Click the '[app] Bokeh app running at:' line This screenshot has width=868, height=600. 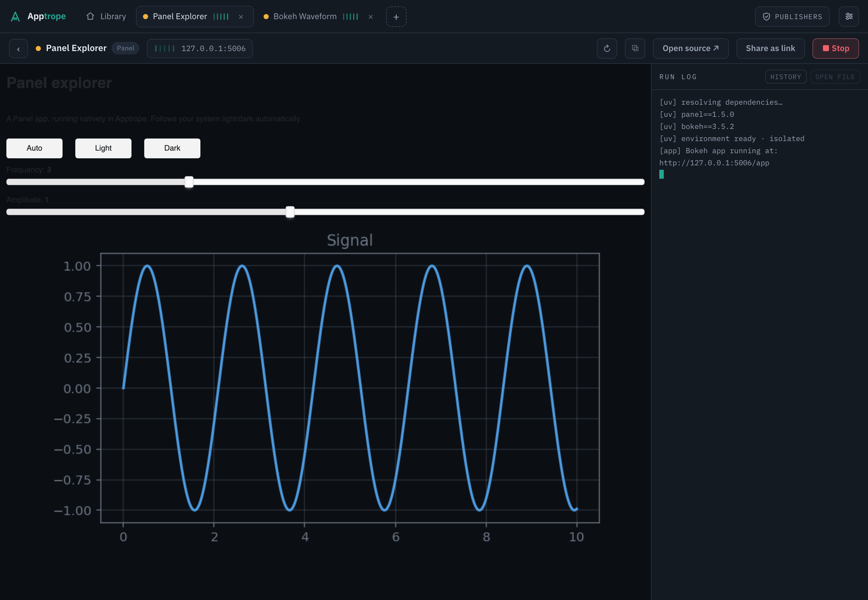pyautogui.click(x=718, y=151)
